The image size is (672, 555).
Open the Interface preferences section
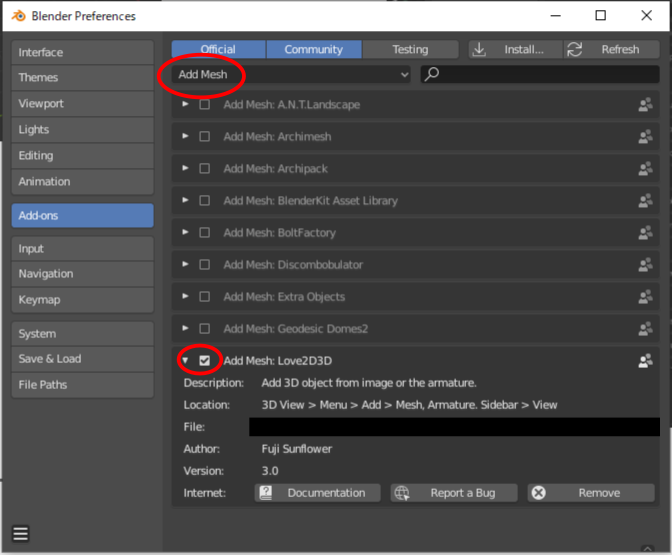point(83,52)
